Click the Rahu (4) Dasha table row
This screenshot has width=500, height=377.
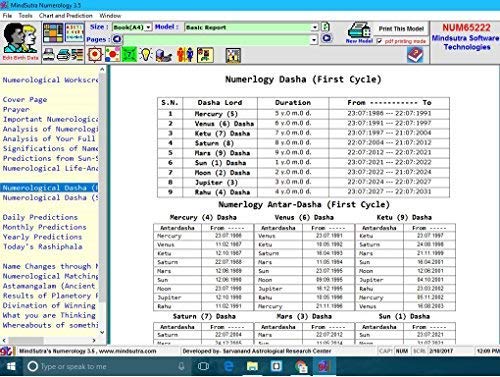[x=303, y=192]
